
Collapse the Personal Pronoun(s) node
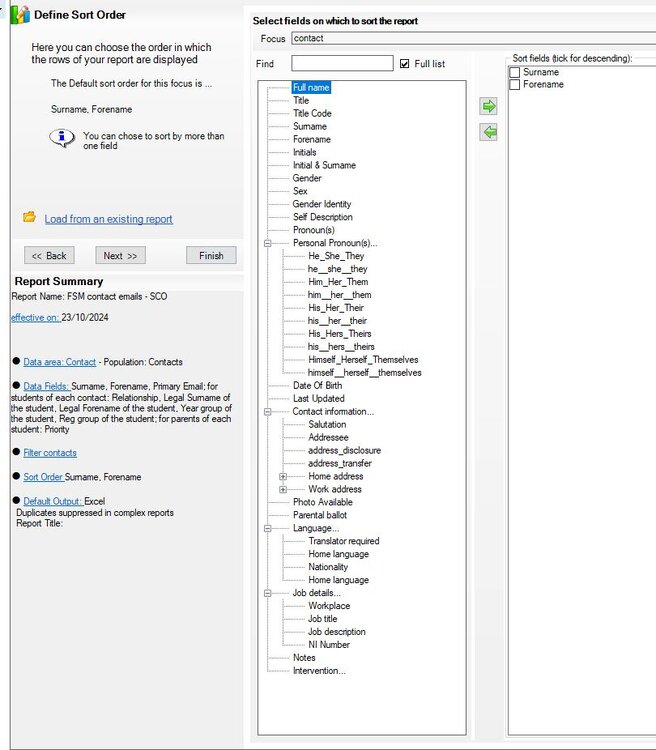pyautogui.click(x=267, y=243)
